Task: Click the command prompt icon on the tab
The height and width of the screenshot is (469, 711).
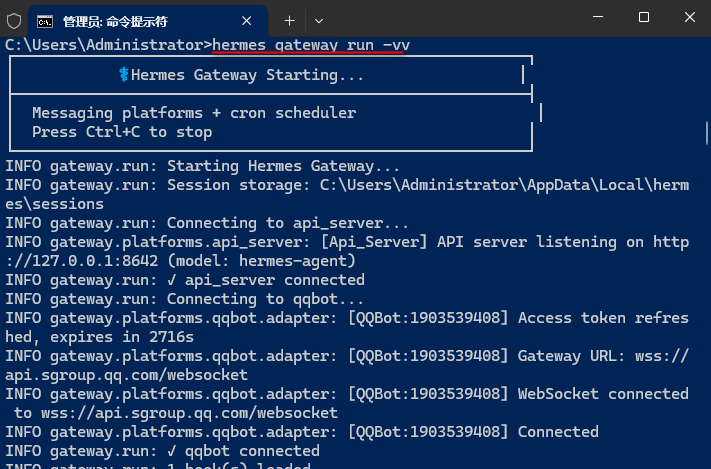Action: (45, 21)
